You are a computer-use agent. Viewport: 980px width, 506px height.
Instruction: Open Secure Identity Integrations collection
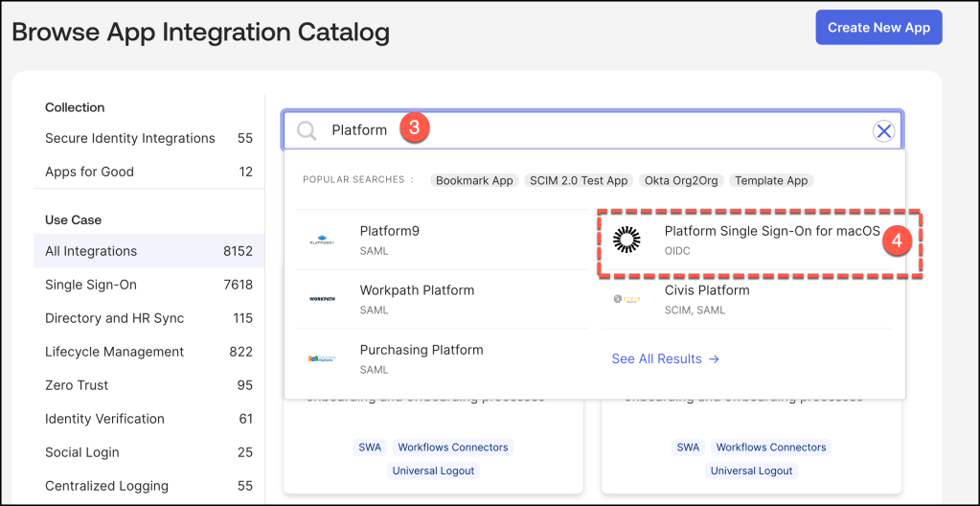point(130,138)
